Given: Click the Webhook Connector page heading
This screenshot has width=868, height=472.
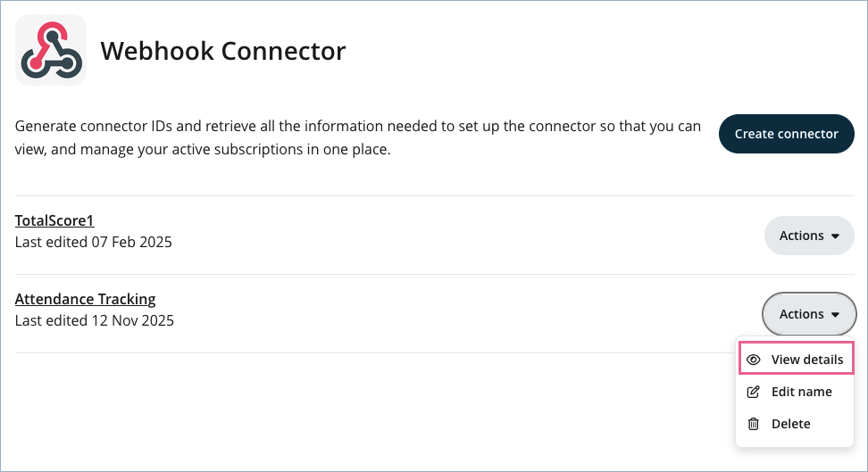Looking at the screenshot, I should (x=222, y=51).
